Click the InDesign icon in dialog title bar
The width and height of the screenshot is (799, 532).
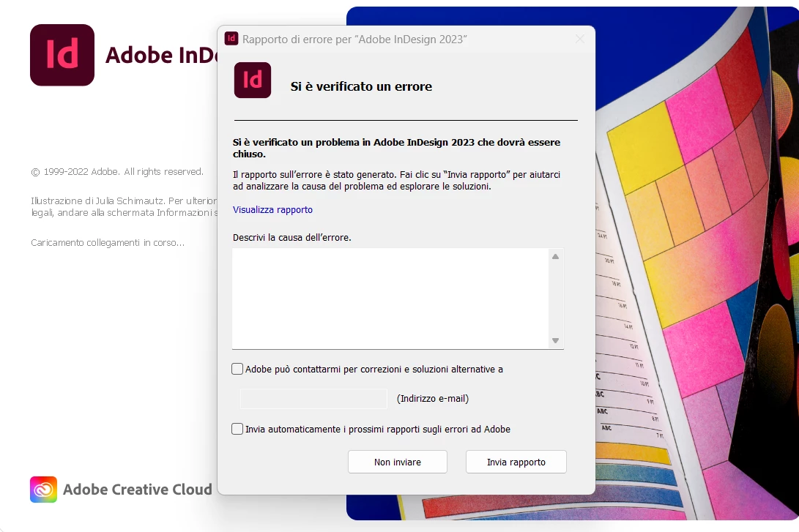click(231, 38)
